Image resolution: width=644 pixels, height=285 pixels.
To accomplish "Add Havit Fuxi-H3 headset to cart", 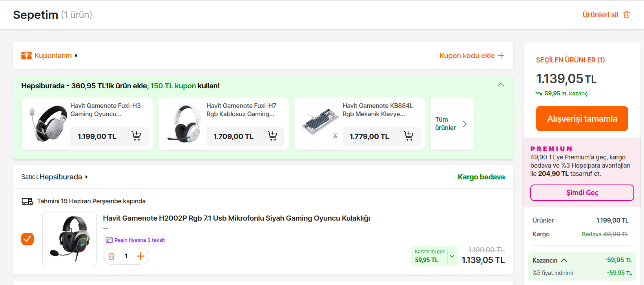I will point(136,136).
